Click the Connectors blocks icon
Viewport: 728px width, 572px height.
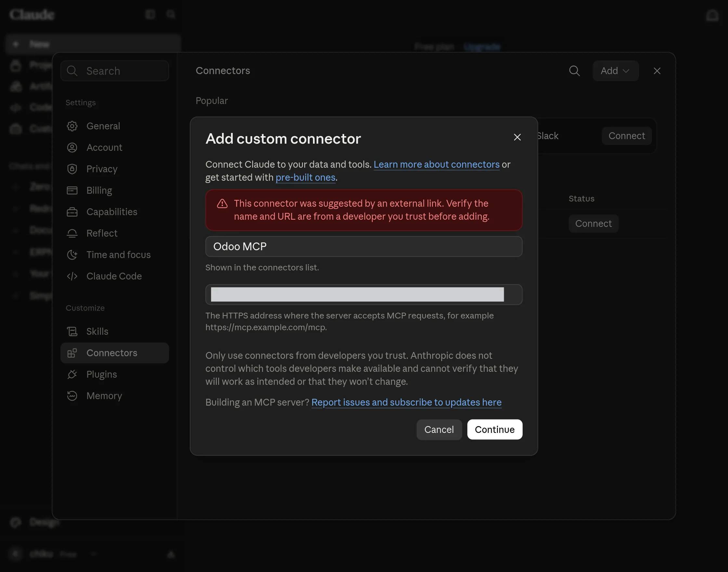(x=72, y=353)
